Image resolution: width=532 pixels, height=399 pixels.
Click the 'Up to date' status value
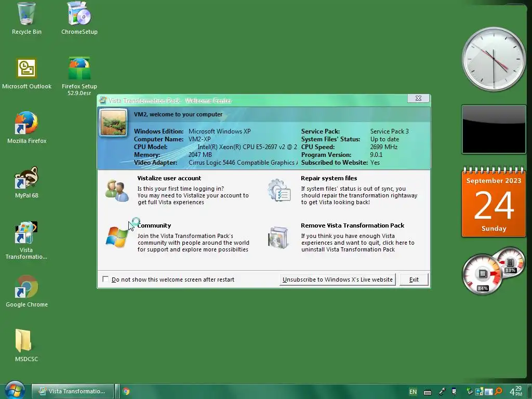385,139
